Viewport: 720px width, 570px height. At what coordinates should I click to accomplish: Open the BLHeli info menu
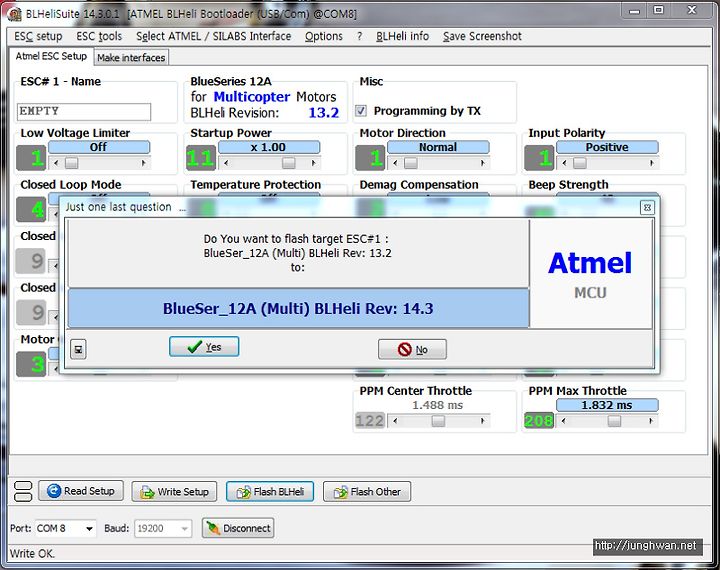[x=402, y=36]
